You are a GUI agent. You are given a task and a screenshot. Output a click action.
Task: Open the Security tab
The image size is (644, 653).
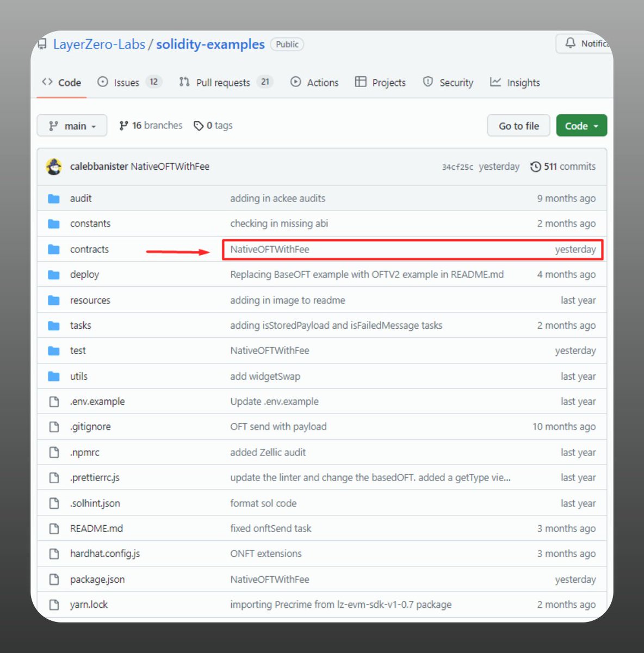click(448, 83)
